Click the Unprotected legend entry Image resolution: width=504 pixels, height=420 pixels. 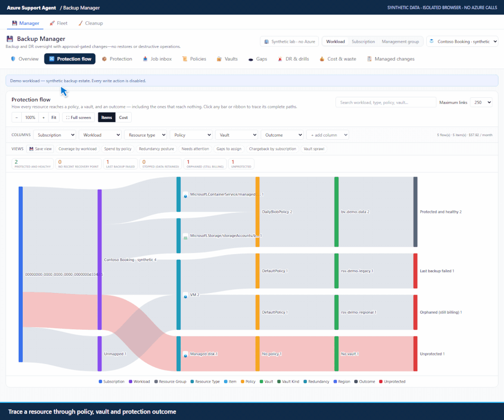pyautogui.click(x=392, y=382)
